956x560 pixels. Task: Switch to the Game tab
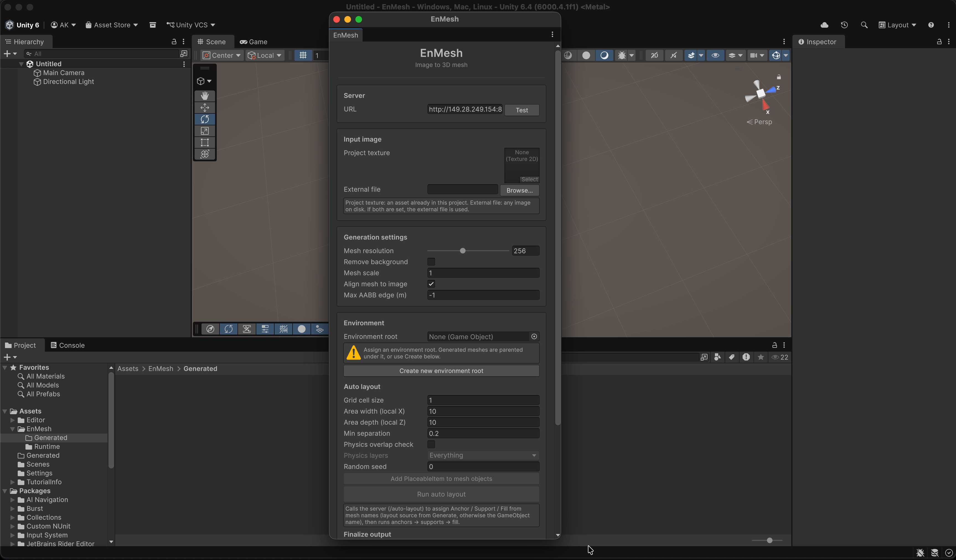(254, 42)
